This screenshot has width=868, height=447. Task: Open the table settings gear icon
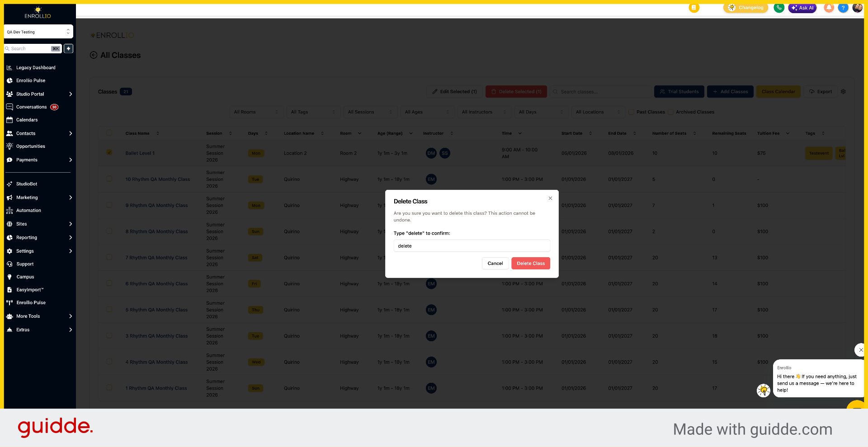pyautogui.click(x=843, y=92)
